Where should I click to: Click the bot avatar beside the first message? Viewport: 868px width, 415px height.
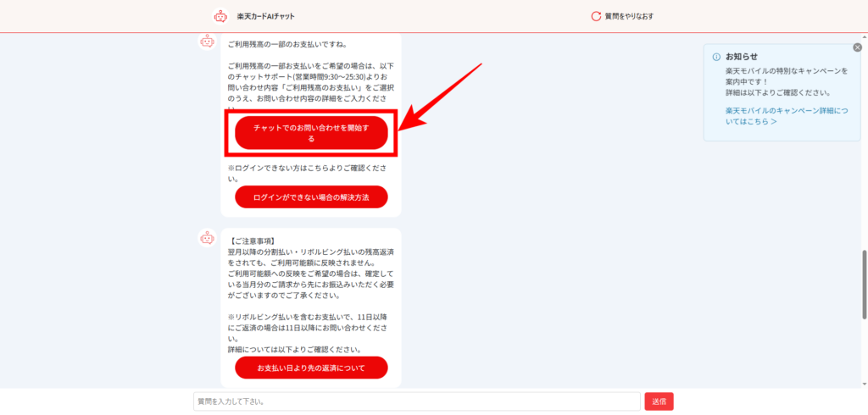[x=206, y=41]
